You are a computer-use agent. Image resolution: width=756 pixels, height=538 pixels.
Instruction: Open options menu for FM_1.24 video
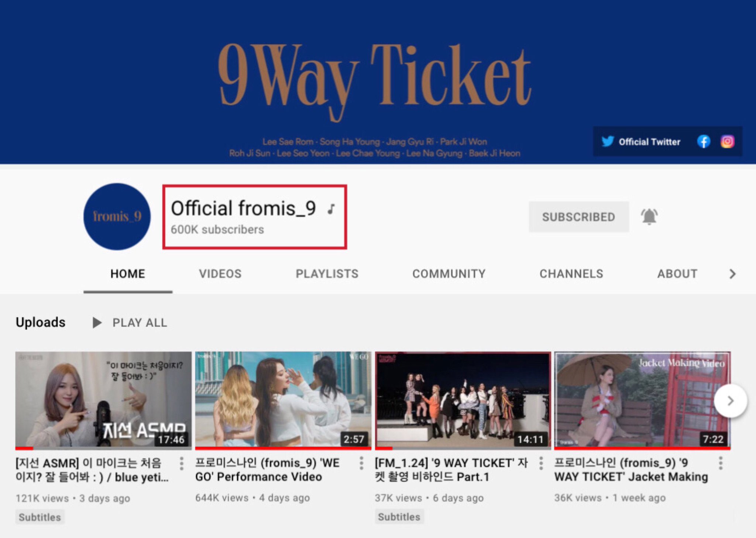point(541,463)
